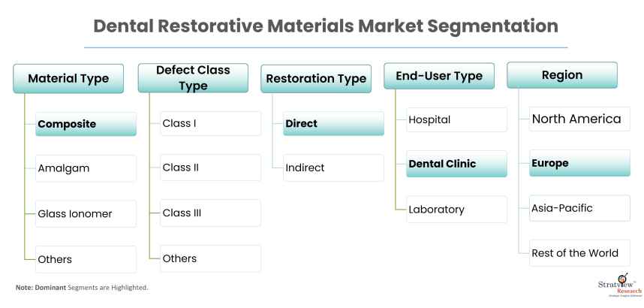Click the Glass Ionomer box
This screenshot has width=644, height=308.
[x=86, y=214]
